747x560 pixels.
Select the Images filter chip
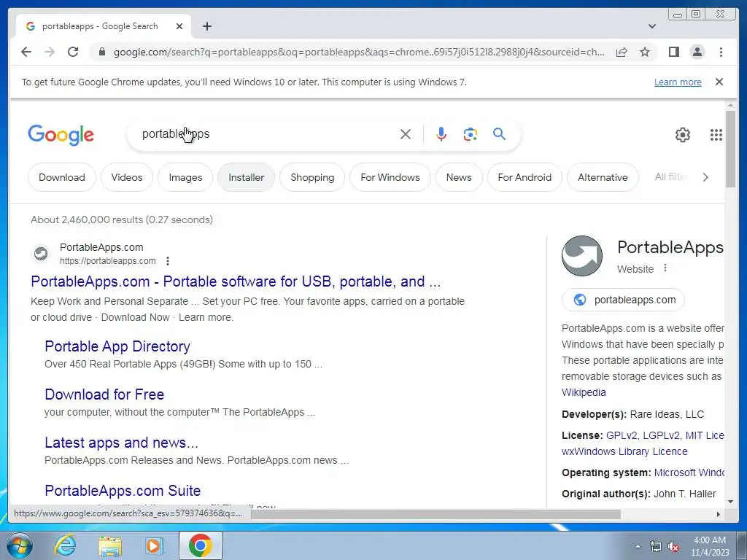185,177
